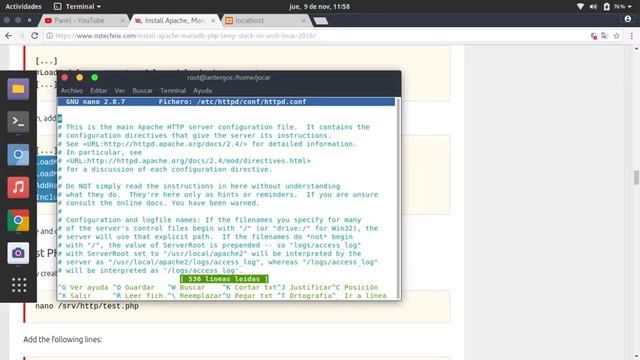The width and height of the screenshot is (640, 360).
Task: Click the nano title 'Fichero: /etc/httpd/conf/httpd.conf'
Action: click(x=232, y=102)
